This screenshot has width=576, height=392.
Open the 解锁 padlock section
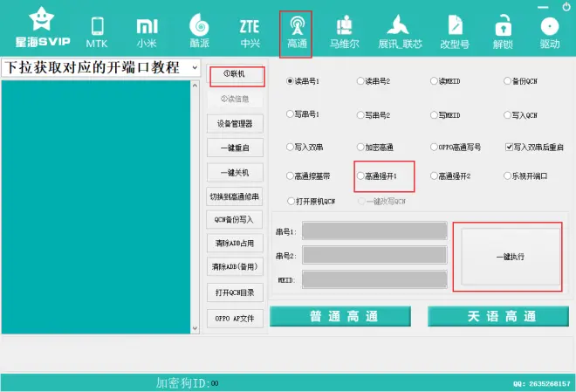[x=503, y=32]
